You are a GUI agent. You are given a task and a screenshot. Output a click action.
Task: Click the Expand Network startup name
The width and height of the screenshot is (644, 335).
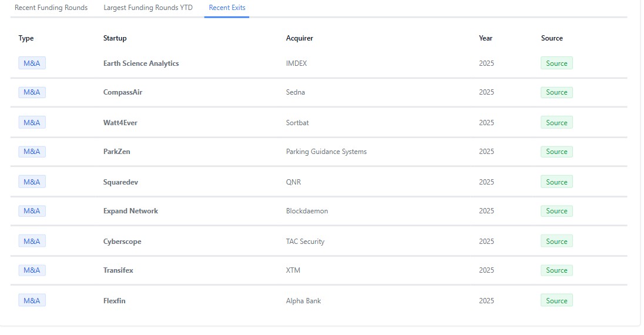pos(130,211)
